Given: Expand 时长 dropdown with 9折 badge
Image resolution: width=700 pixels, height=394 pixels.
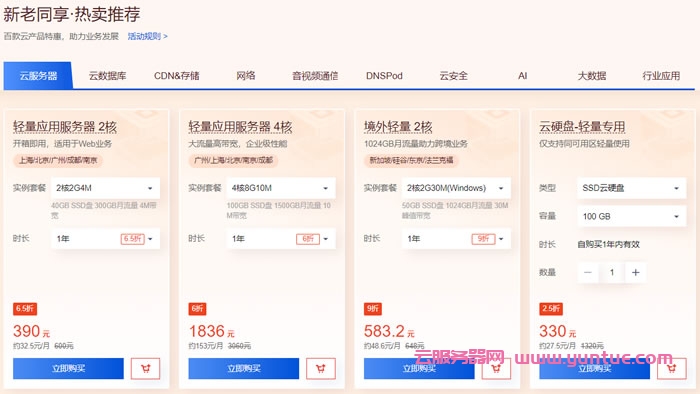Looking at the screenshot, I should point(456,239).
